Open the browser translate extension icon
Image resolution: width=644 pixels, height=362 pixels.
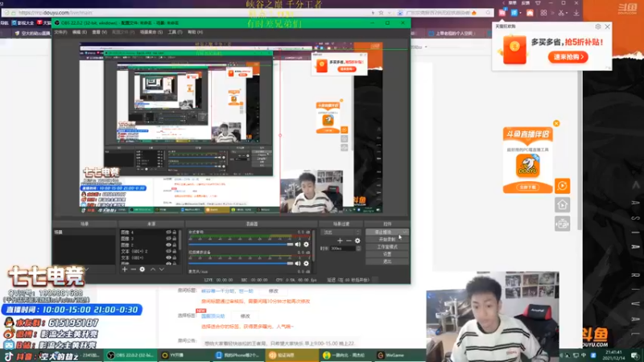[514, 13]
